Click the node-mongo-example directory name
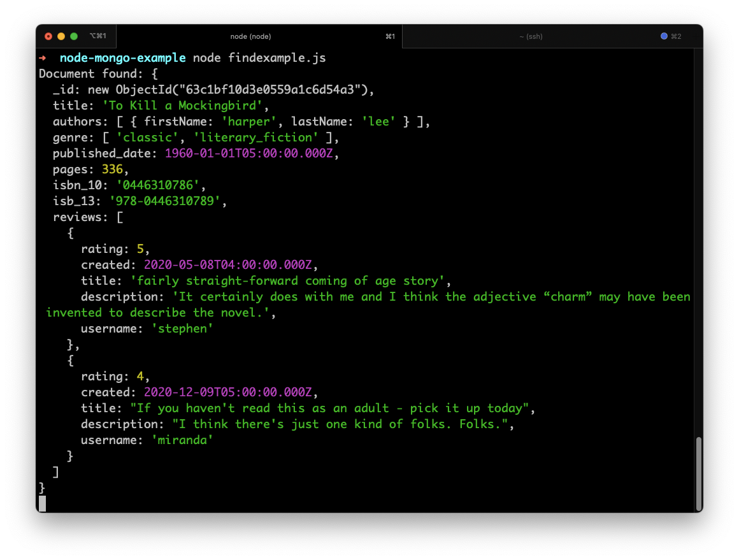The width and height of the screenshot is (739, 560). (x=121, y=57)
